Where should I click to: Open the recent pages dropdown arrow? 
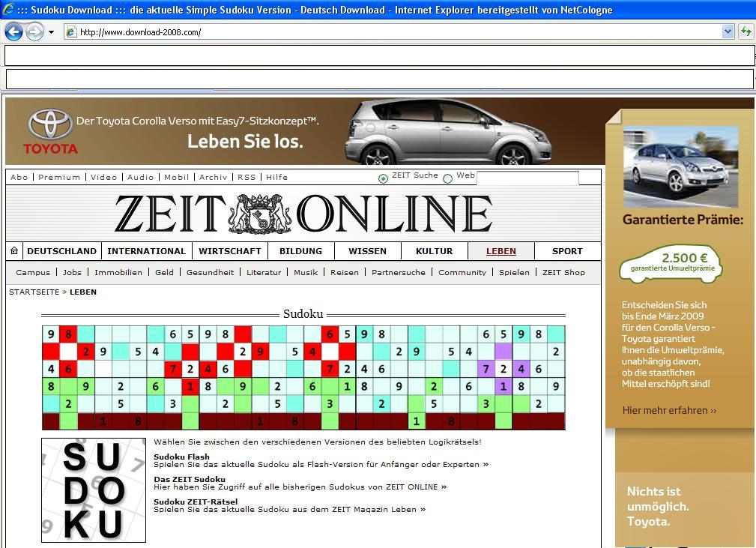pos(51,32)
